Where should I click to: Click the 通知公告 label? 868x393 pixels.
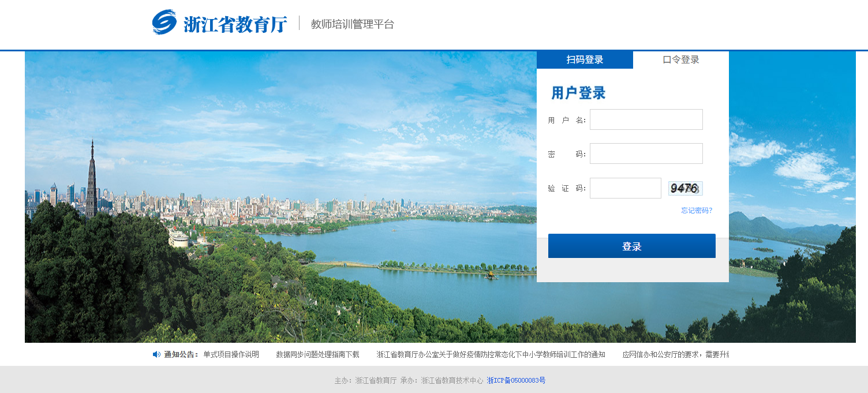pyautogui.click(x=181, y=354)
